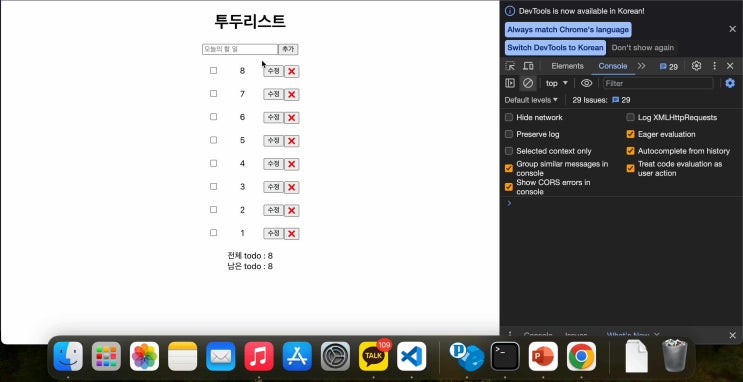Open Google Chrome from the dock
The height and width of the screenshot is (382, 743).
pos(581,356)
